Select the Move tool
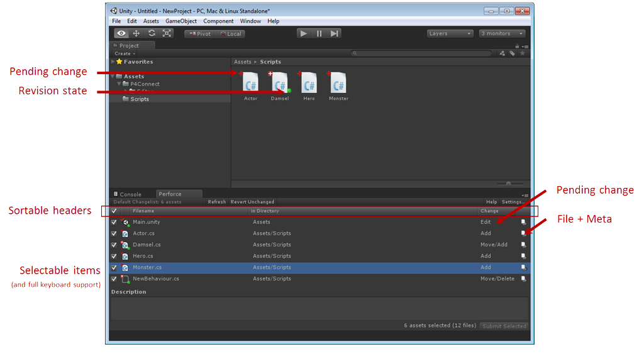This screenshot has height=359, width=644. tap(136, 33)
